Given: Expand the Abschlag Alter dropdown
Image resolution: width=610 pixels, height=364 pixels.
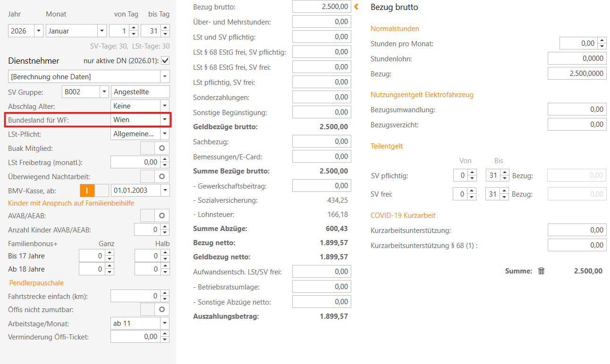Looking at the screenshot, I should (x=164, y=106).
